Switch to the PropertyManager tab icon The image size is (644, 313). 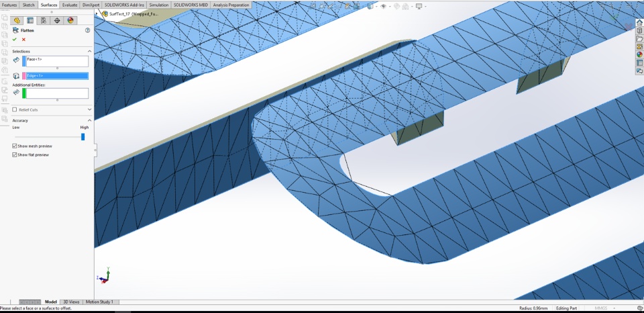30,21
